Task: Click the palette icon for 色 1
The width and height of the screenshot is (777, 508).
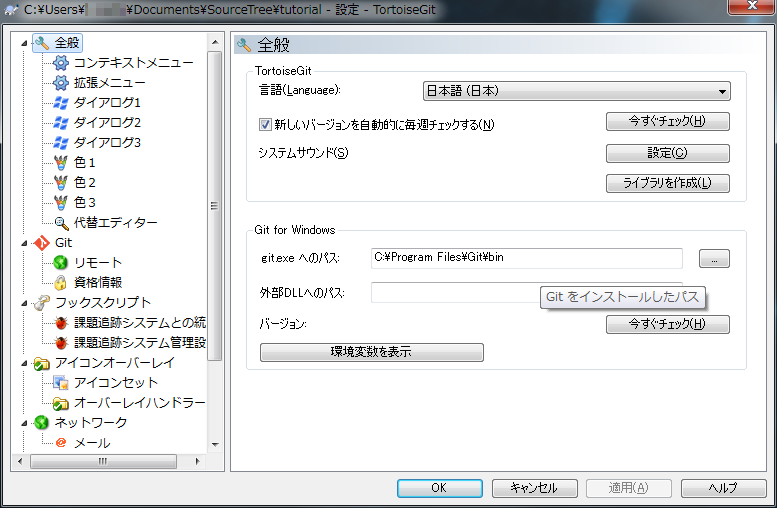Action: pyautogui.click(x=60, y=163)
